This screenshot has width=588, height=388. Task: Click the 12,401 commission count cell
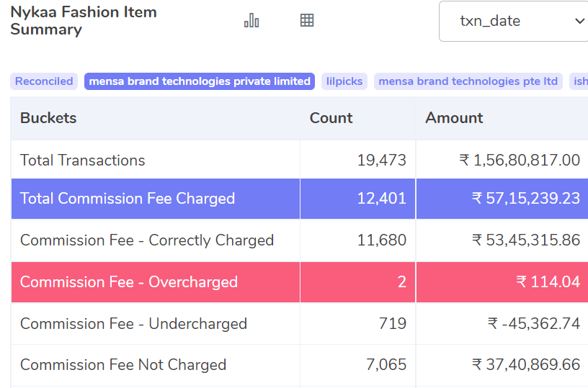[357, 199]
